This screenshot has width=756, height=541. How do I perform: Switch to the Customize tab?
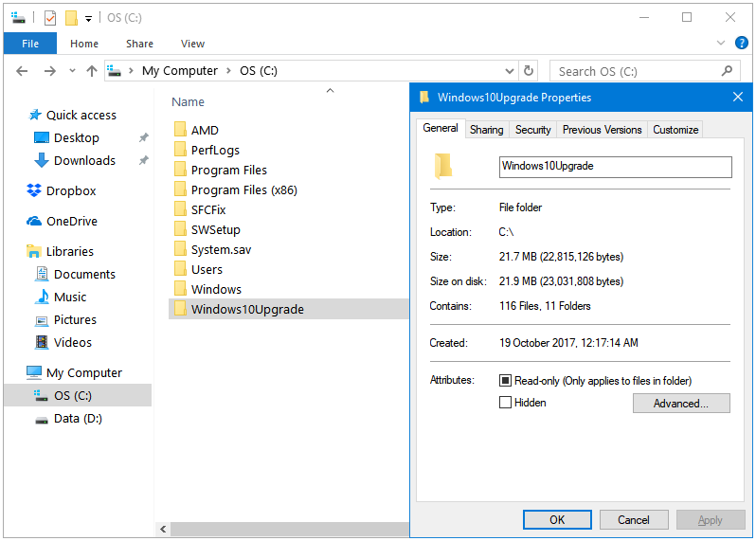tap(675, 130)
